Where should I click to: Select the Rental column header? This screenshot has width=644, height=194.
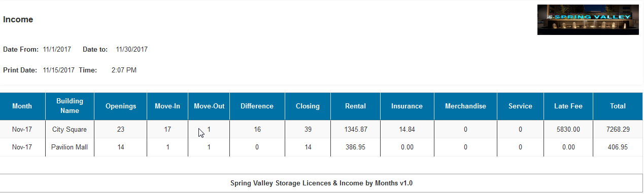point(356,106)
